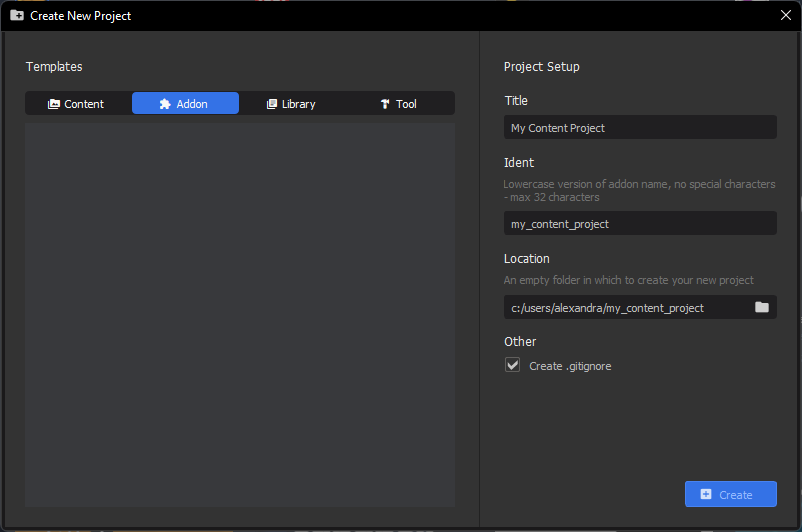Select the Addon templates tab

(186, 103)
